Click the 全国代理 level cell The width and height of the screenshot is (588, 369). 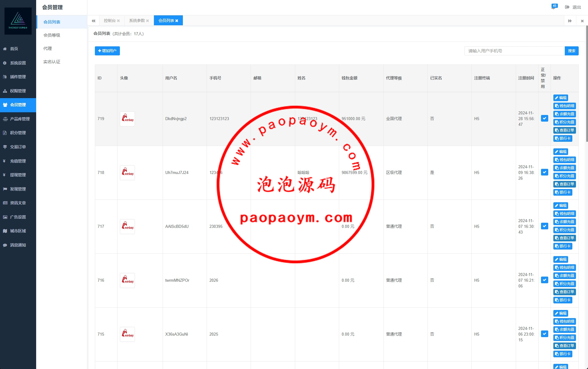tap(394, 119)
